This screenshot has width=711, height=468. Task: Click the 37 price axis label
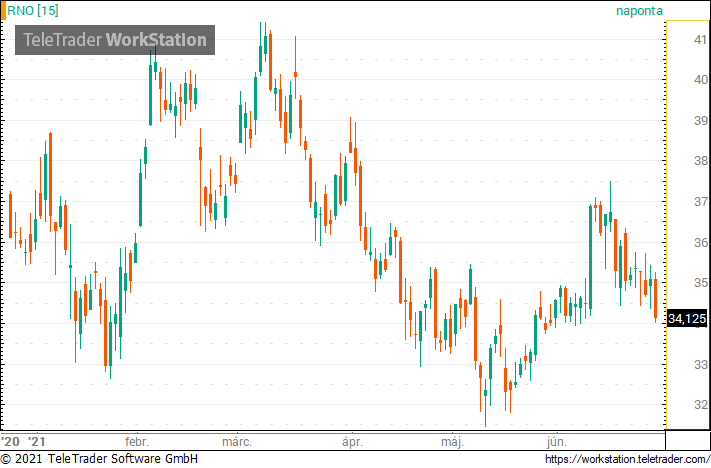click(x=700, y=201)
